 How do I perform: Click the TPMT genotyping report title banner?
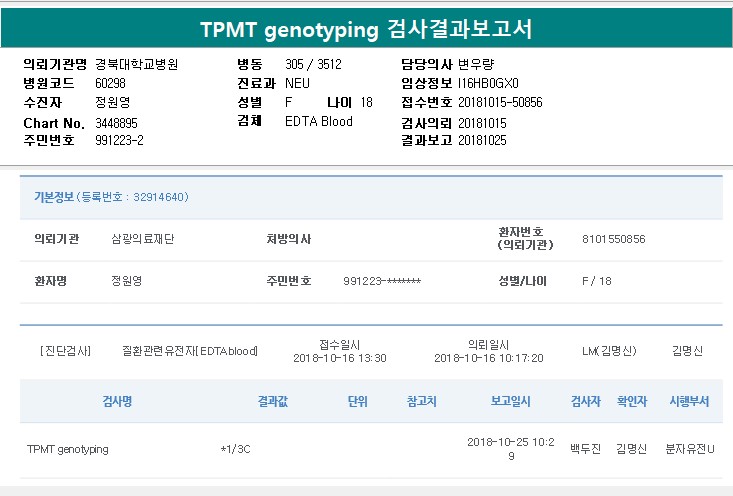click(366, 30)
